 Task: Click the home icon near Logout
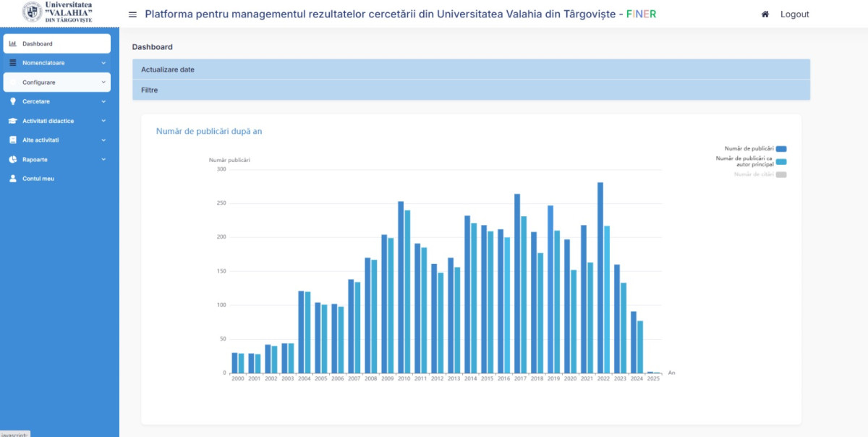tap(765, 14)
